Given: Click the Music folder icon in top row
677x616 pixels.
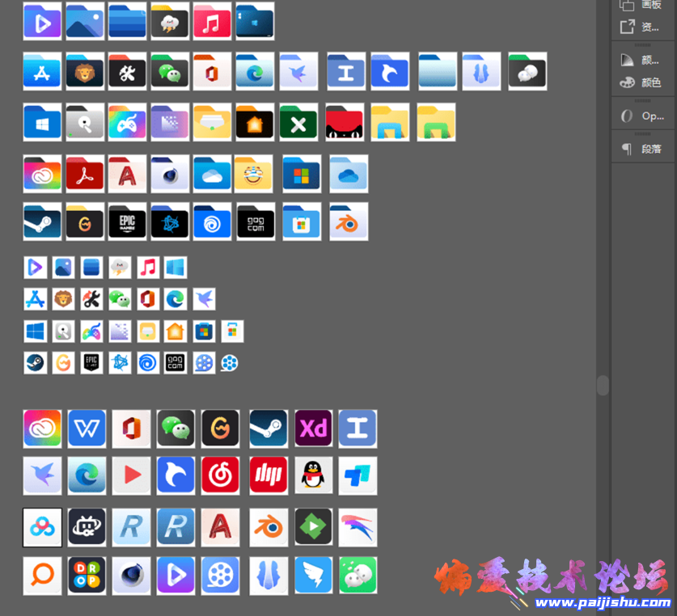Looking at the screenshot, I should 212,21.
